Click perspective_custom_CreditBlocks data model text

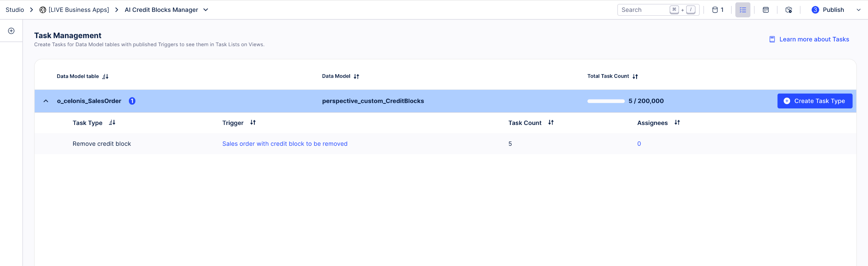pos(373,101)
